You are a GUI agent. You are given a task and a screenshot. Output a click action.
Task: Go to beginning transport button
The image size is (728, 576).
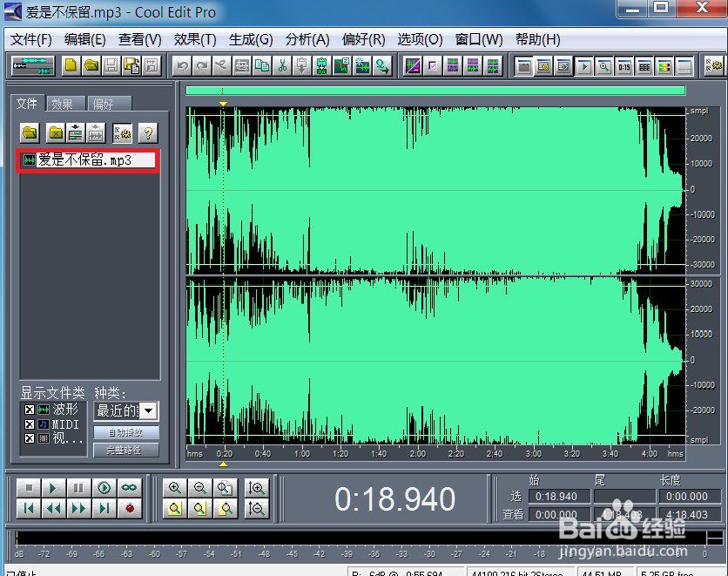click(x=29, y=508)
